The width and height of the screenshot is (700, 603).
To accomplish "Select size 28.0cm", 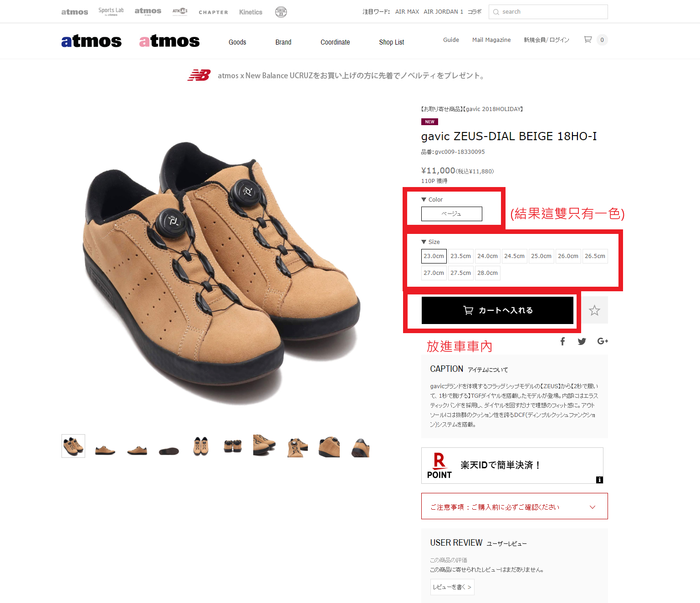I will tap(487, 273).
